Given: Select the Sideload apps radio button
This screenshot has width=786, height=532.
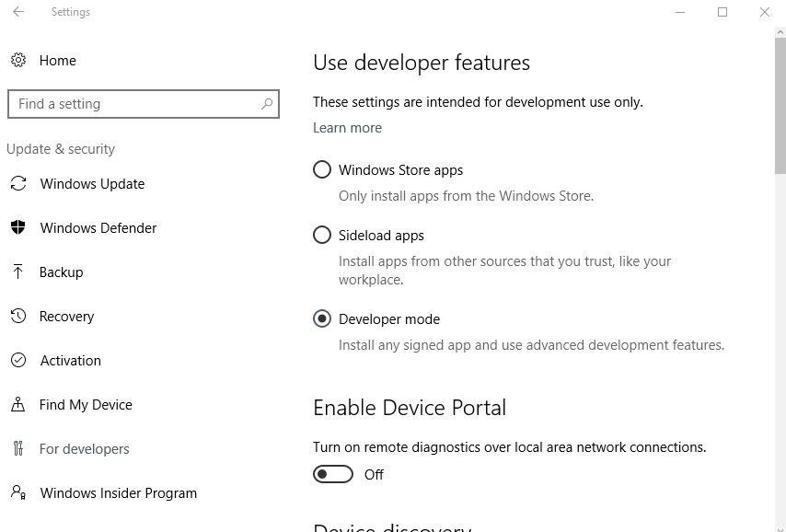Looking at the screenshot, I should 322,235.
